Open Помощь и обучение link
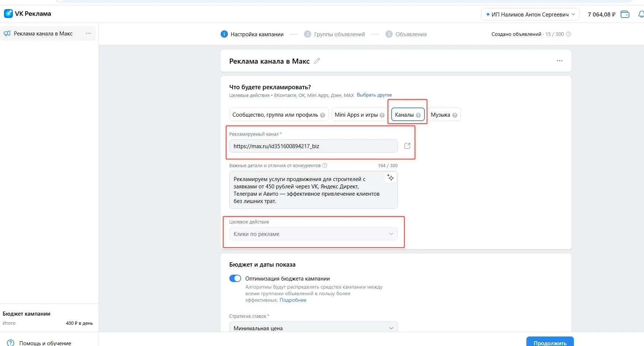The width and height of the screenshot is (644, 346). pos(45,343)
